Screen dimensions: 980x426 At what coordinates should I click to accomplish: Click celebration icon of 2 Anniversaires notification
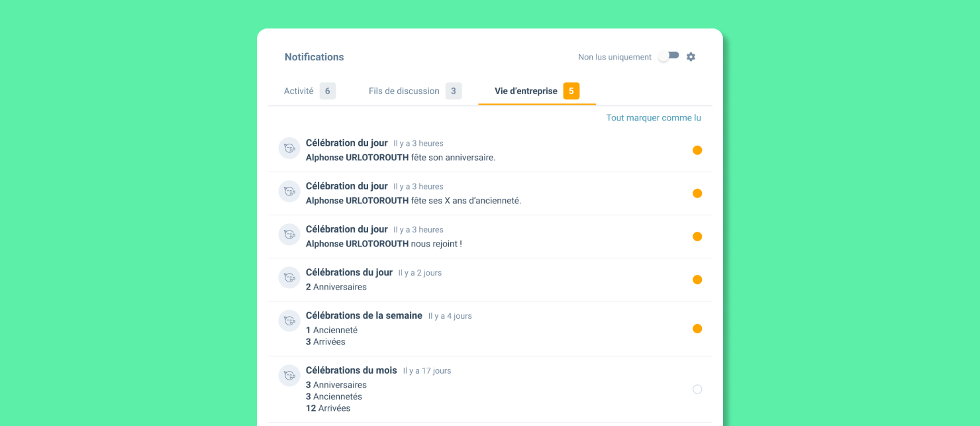(x=289, y=278)
